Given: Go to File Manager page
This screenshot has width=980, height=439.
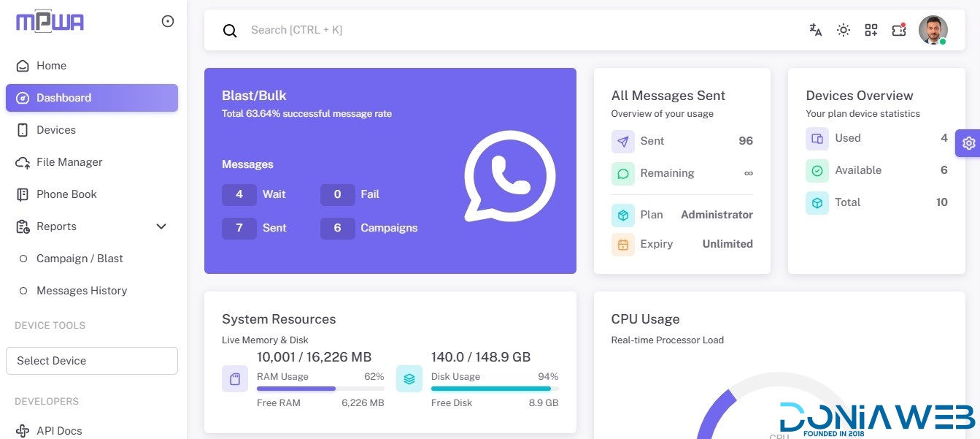Looking at the screenshot, I should point(69,162).
